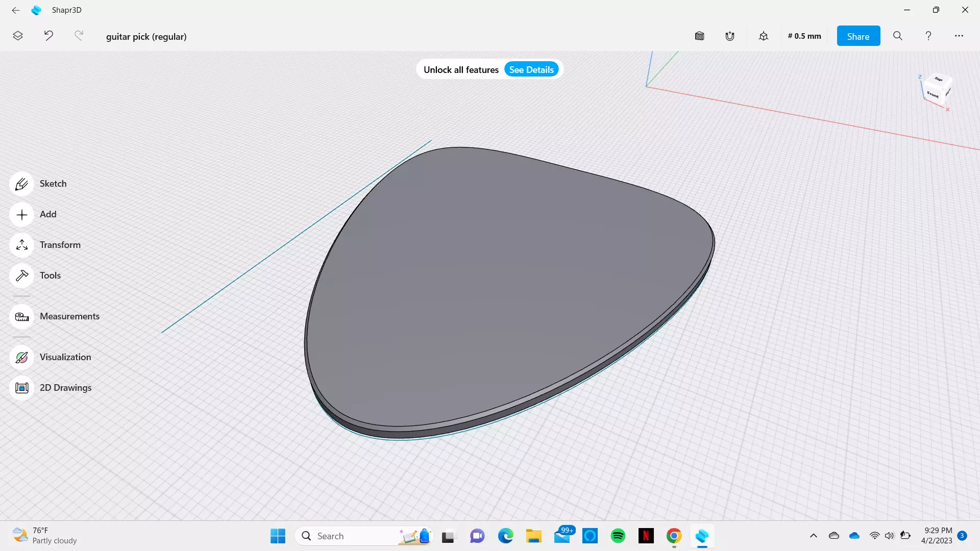Open the 0.5 mm grid size setting
Image resolution: width=980 pixels, height=551 pixels.
tap(804, 36)
